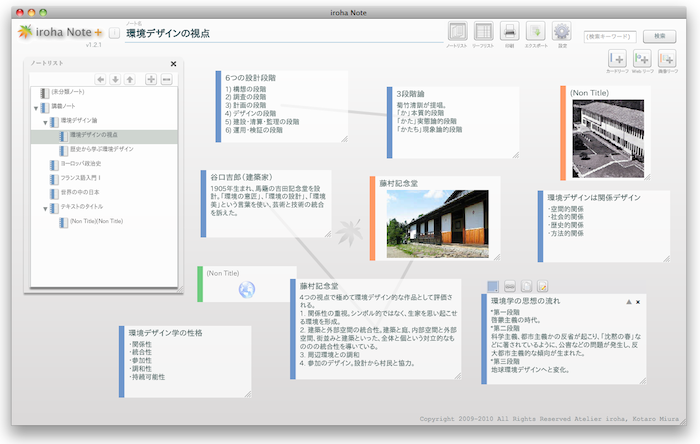Select (未分類ノート) in note list

104,92
